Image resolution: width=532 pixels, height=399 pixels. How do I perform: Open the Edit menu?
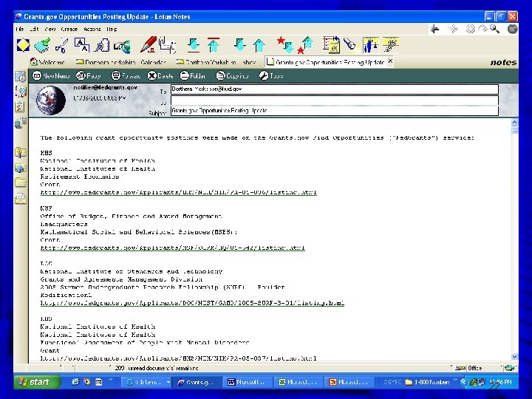tap(34, 29)
